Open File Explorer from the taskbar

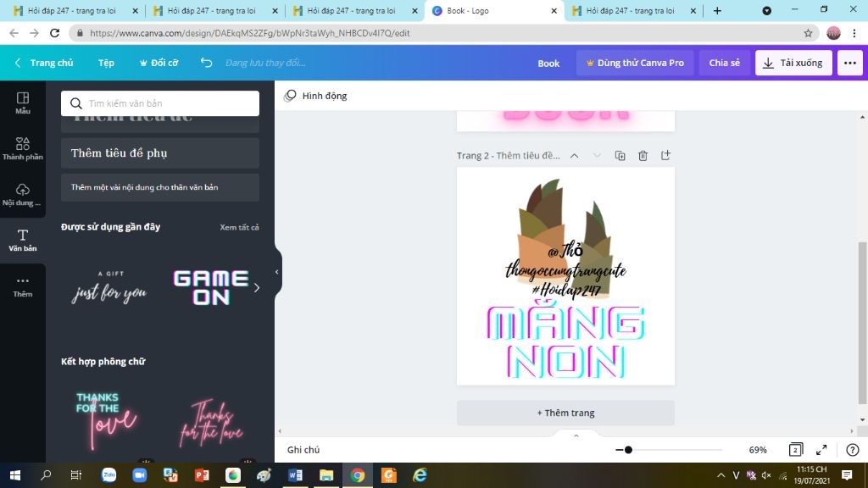click(326, 475)
